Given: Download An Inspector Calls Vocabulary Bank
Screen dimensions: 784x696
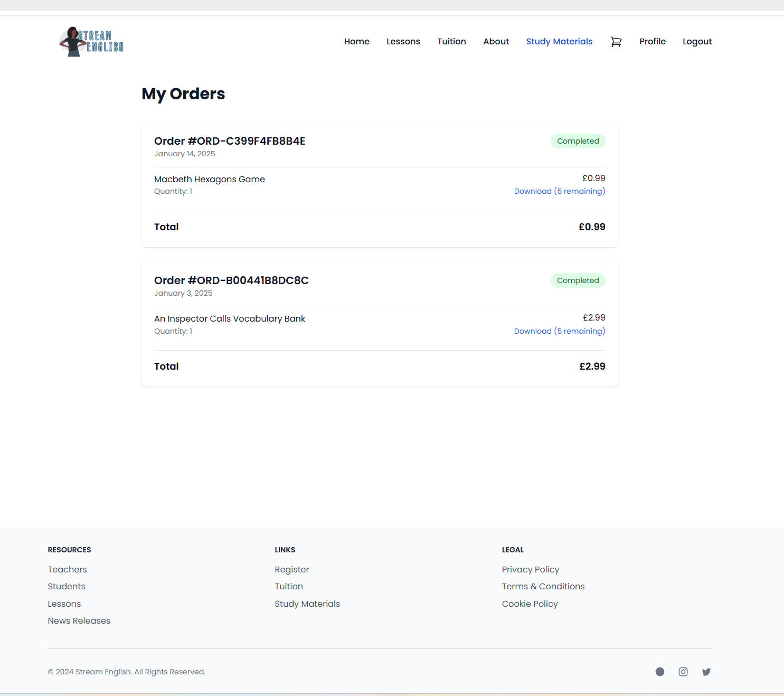Looking at the screenshot, I should 559,331.
